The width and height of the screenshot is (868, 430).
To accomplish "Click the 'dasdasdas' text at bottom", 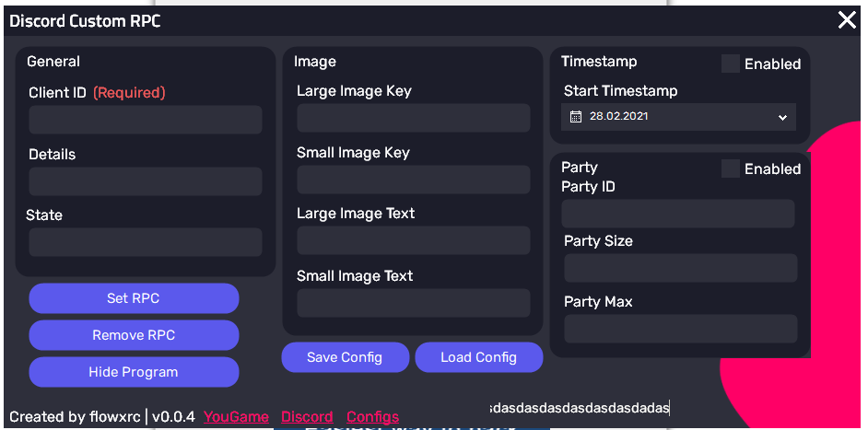I will tap(579, 409).
